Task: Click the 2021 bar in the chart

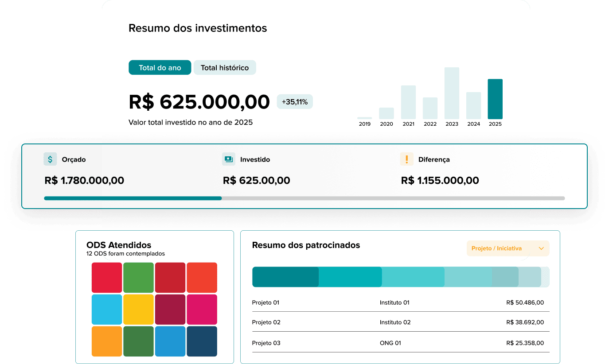Action: pyautogui.click(x=408, y=102)
